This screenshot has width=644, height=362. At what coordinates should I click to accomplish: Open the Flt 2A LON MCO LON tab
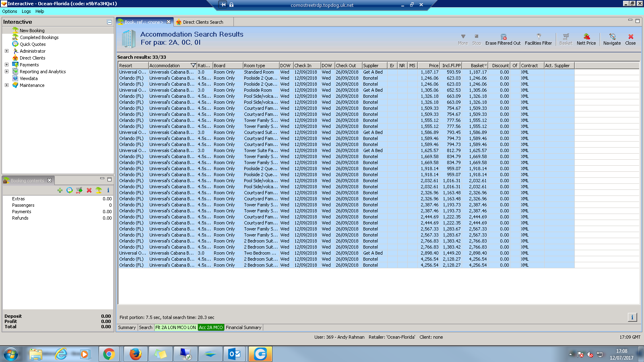175,327
